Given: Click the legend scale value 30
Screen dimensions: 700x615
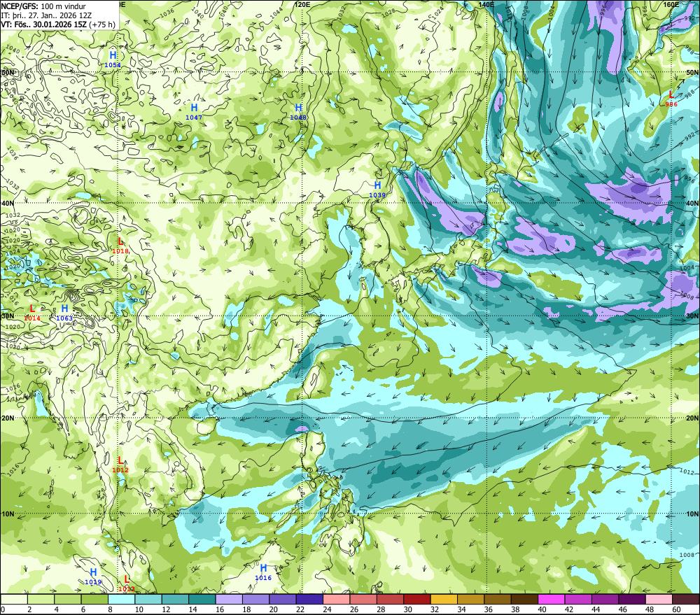Looking at the screenshot, I should point(407,609).
